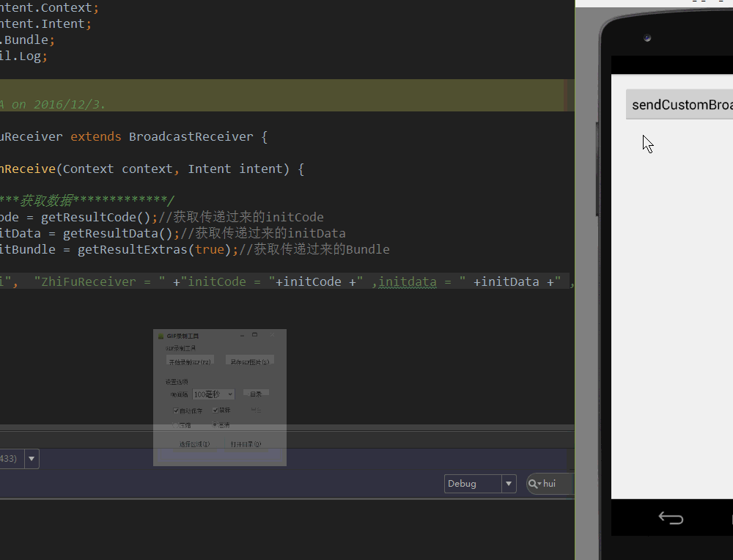Click getResultExtras in the code
Viewport: 733px width, 560px height.
(132, 250)
